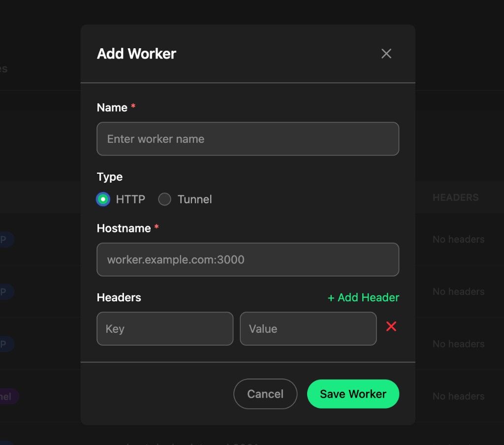The image size is (504, 445).
Task: Focus the worker Name input field
Action: click(x=248, y=139)
